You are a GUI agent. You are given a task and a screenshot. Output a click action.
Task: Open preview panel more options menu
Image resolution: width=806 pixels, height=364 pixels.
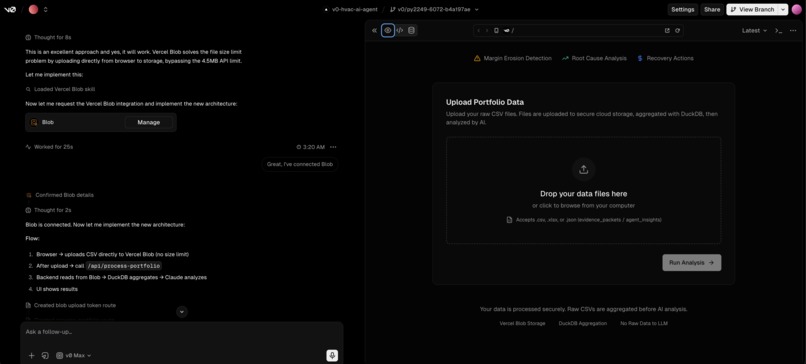point(793,31)
